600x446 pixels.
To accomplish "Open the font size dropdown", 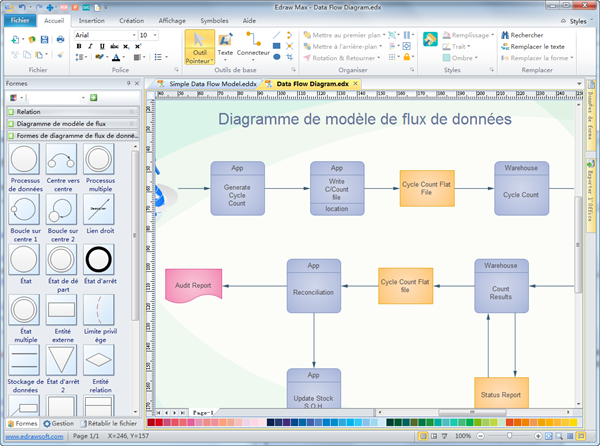I will coord(155,35).
